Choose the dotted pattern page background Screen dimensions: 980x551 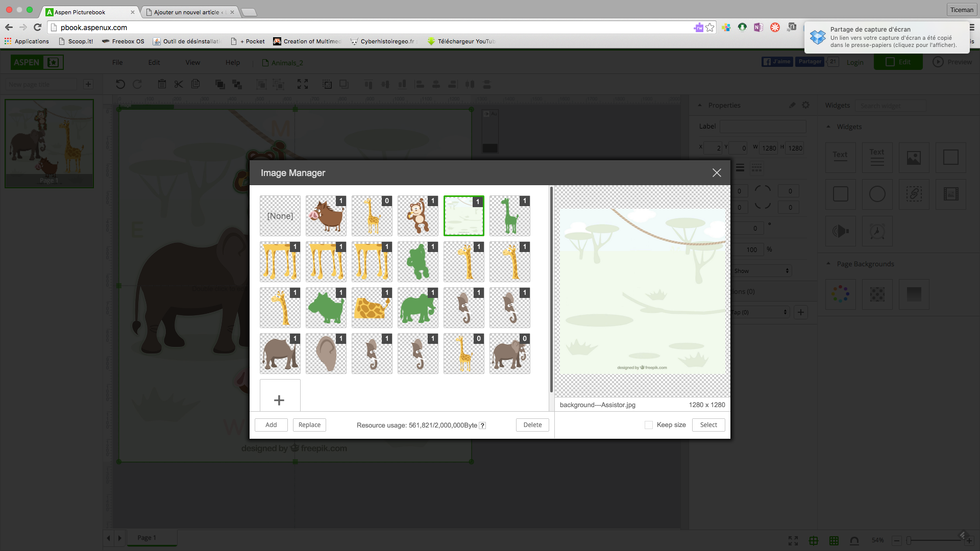(x=877, y=294)
